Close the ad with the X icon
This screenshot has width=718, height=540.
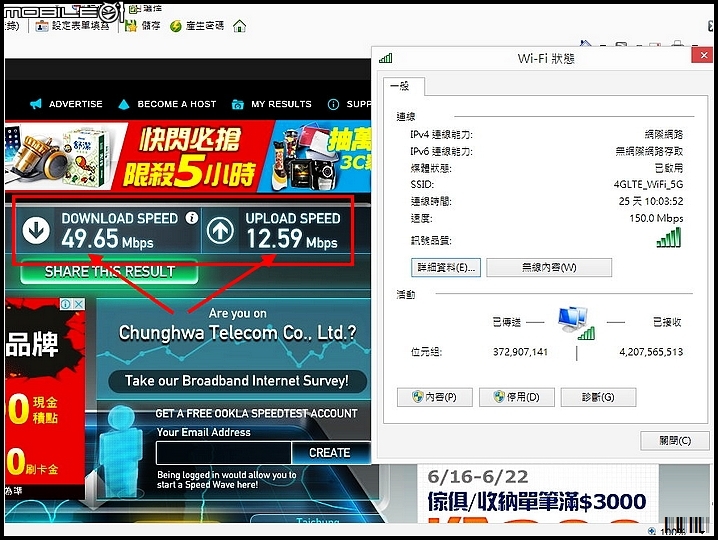(x=79, y=304)
